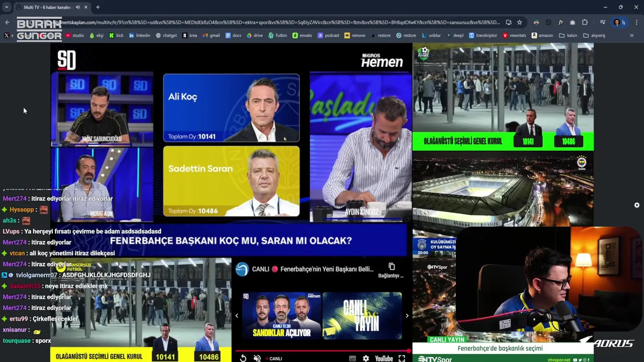Screen dimensions: 644x362
Task: Open the media control playlist icon
Action: pos(602,22)
